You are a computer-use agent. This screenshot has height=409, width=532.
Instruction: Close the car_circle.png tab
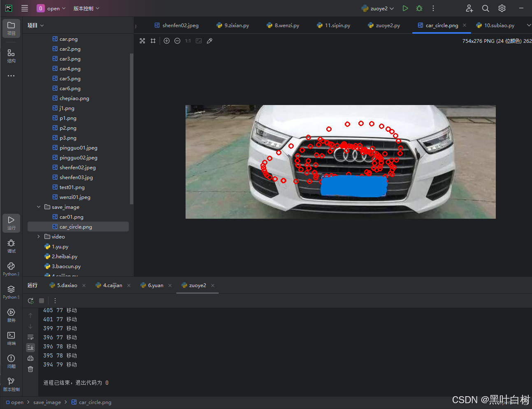[x=465, y=25]
